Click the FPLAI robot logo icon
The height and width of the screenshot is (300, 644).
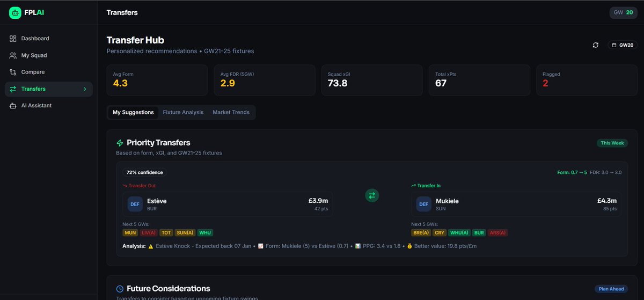(16, 12)
